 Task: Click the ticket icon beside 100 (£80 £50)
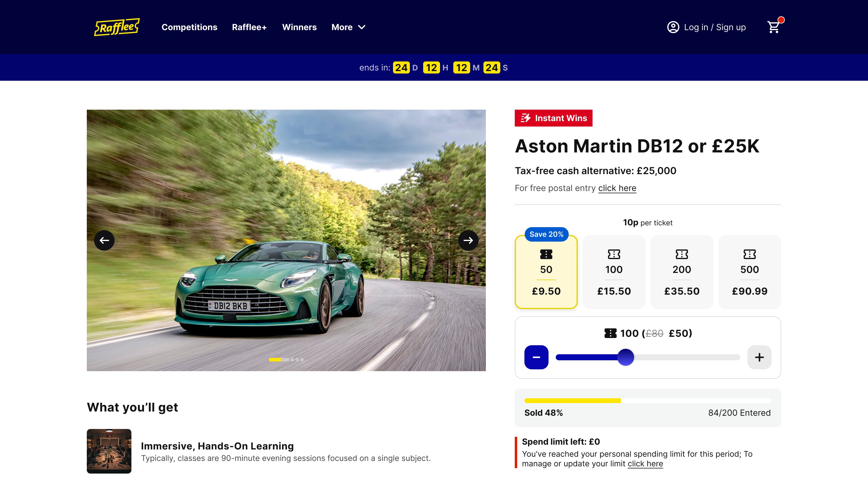pos(610,333)
